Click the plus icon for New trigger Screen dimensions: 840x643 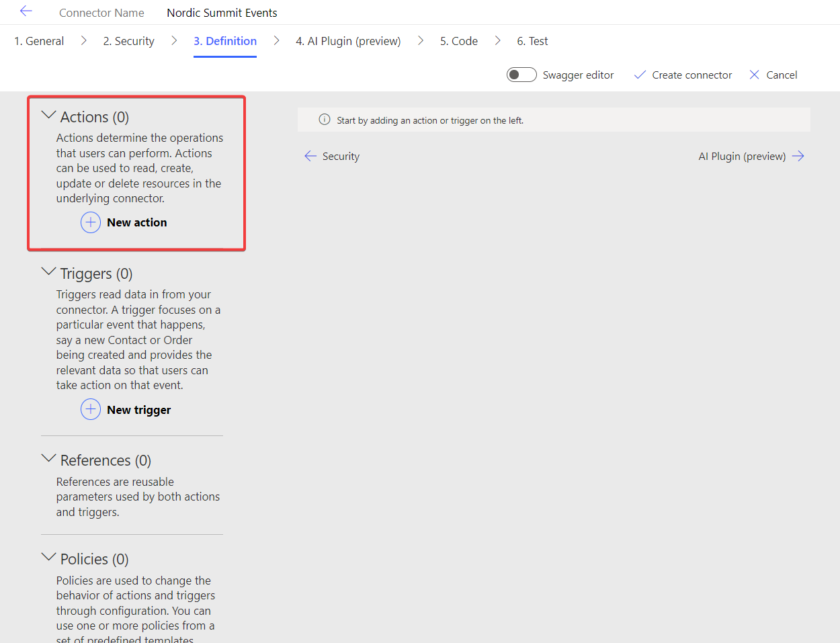91,409
